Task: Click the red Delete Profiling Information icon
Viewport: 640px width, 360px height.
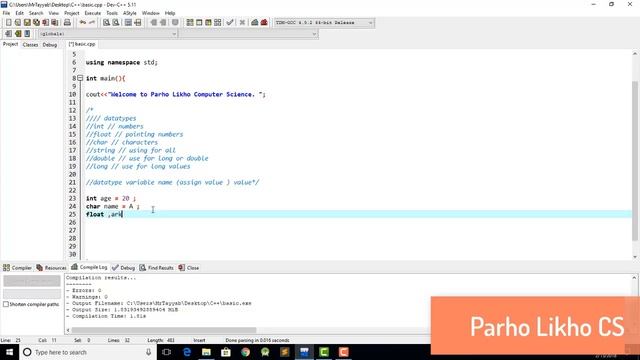Action: (264, 22)
